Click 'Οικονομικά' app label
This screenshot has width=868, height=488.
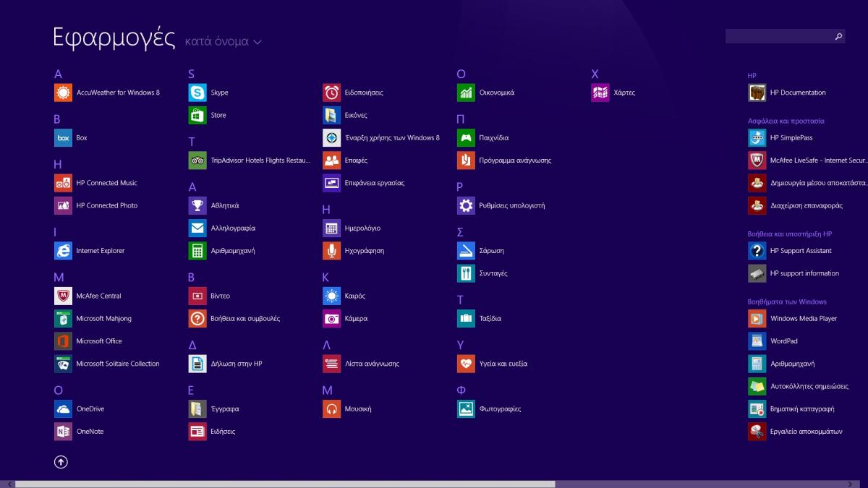point(497,93)
